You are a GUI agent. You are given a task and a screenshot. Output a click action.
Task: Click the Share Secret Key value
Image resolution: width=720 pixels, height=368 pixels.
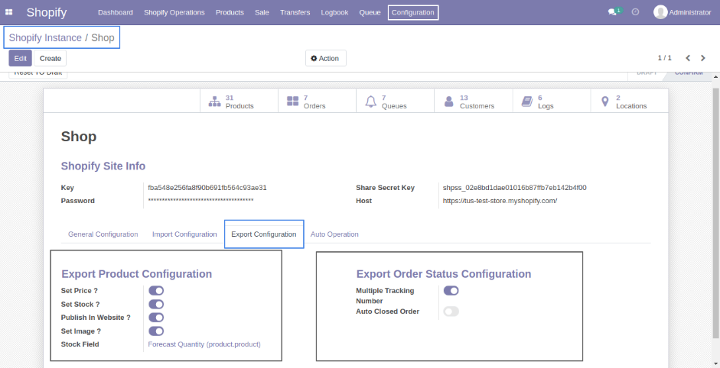click(514, 187)
